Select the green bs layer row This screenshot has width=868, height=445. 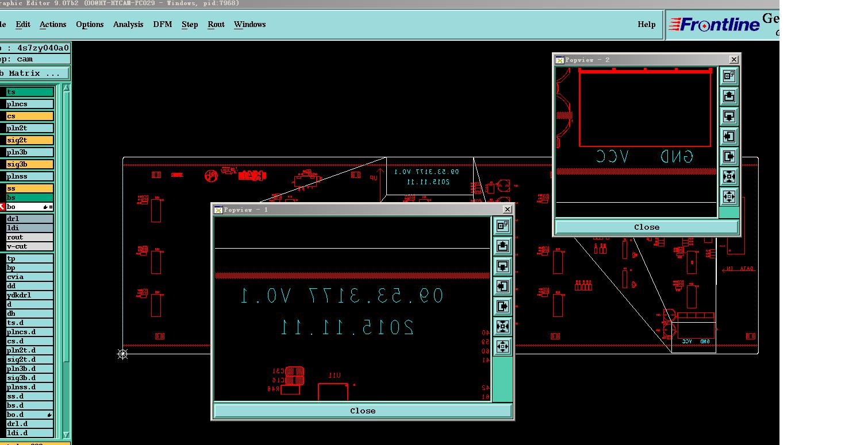pyautogui.click(x=29, y=198)
